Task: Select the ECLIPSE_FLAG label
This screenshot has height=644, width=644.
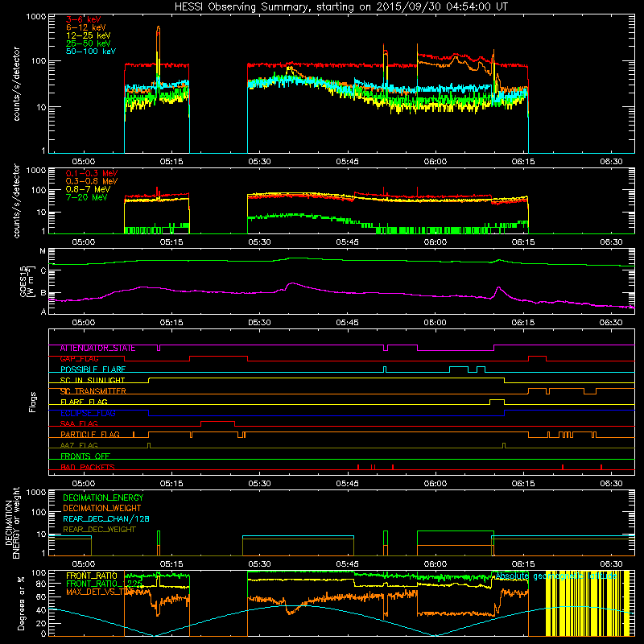Action: [x=88, y=413]
